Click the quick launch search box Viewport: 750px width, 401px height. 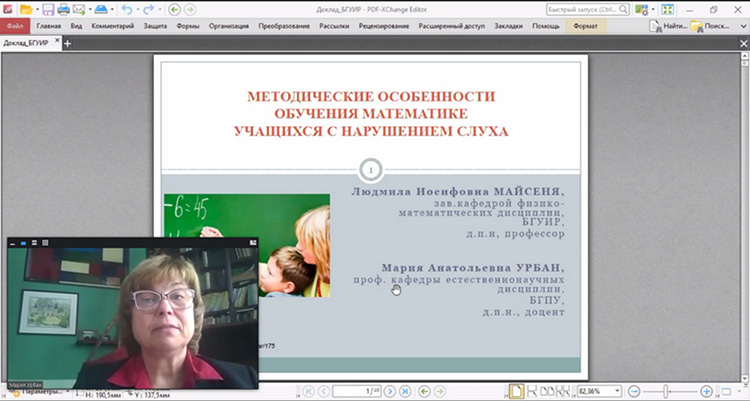click(x=587, y=9)
